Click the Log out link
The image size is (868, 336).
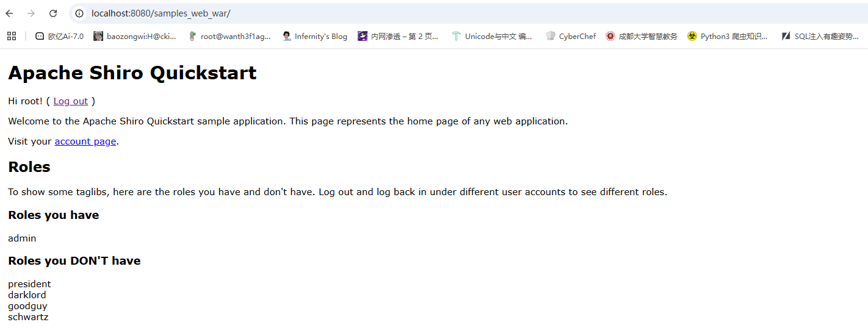pyautogui.click(x=70, y=101)
